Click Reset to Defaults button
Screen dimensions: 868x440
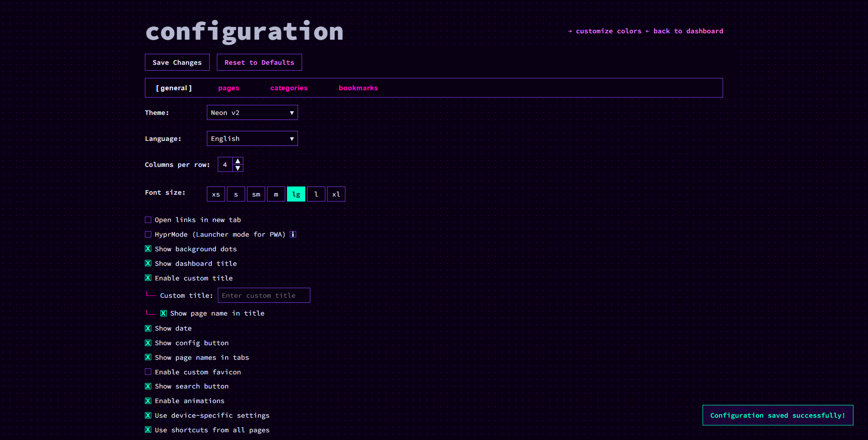(259, 62)
